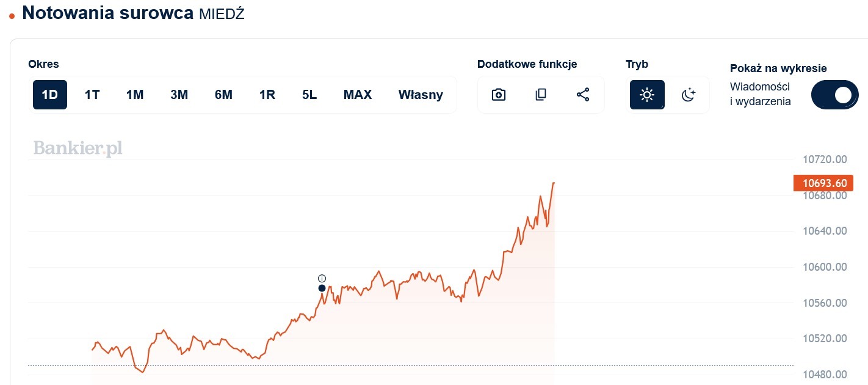This screenshot has height=385, width=868.
Task: Click the Notowania surowca MIEDŹ heading
Action: click(133, 13)
